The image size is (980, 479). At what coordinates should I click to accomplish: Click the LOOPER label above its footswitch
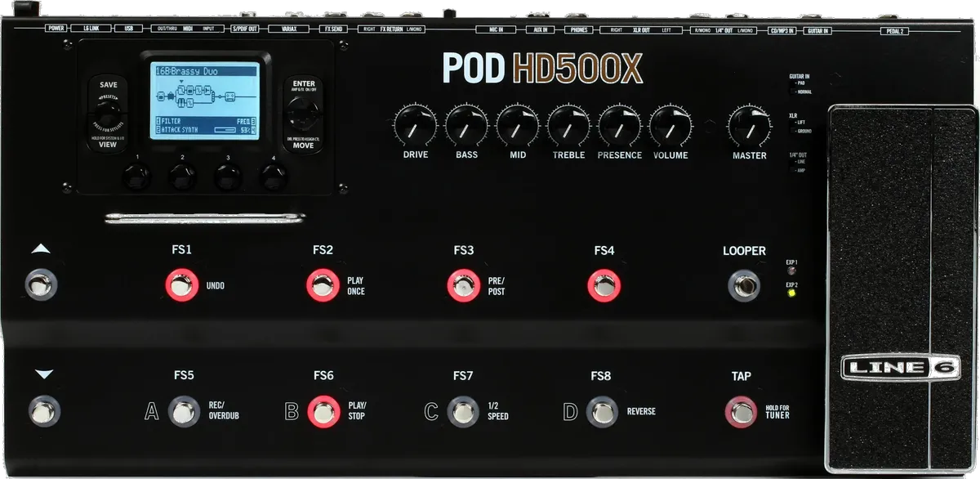pos(745,251)
